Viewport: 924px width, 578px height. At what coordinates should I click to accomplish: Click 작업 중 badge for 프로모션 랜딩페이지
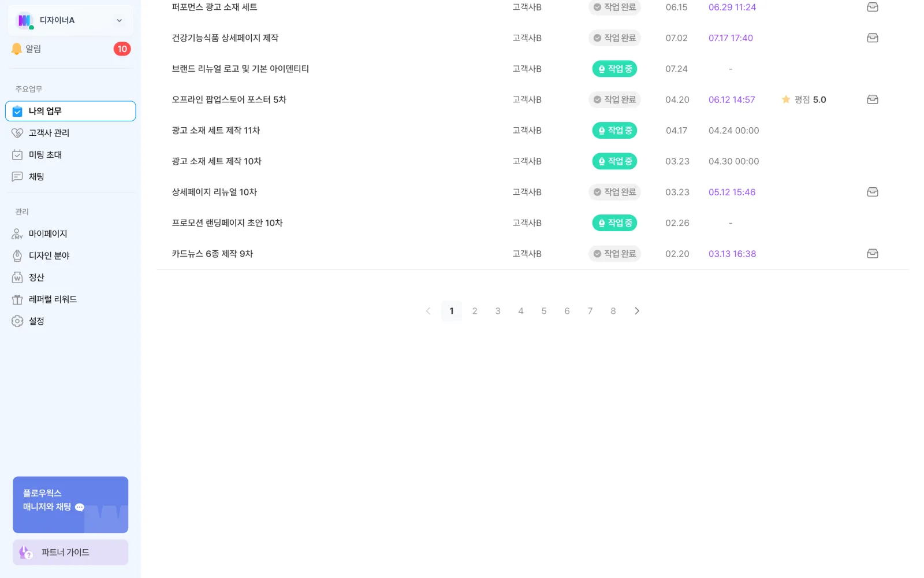(614, 223)
